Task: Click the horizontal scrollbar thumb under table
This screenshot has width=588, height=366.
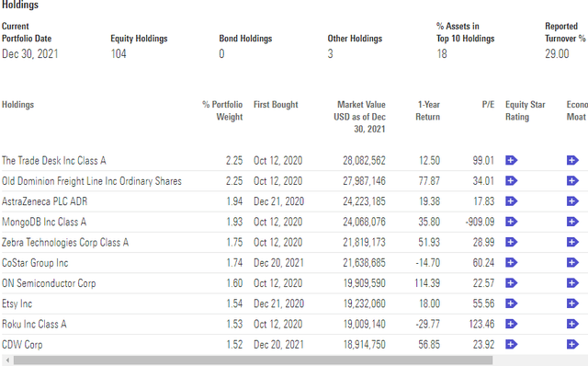Action: click(x=254, y=360)
